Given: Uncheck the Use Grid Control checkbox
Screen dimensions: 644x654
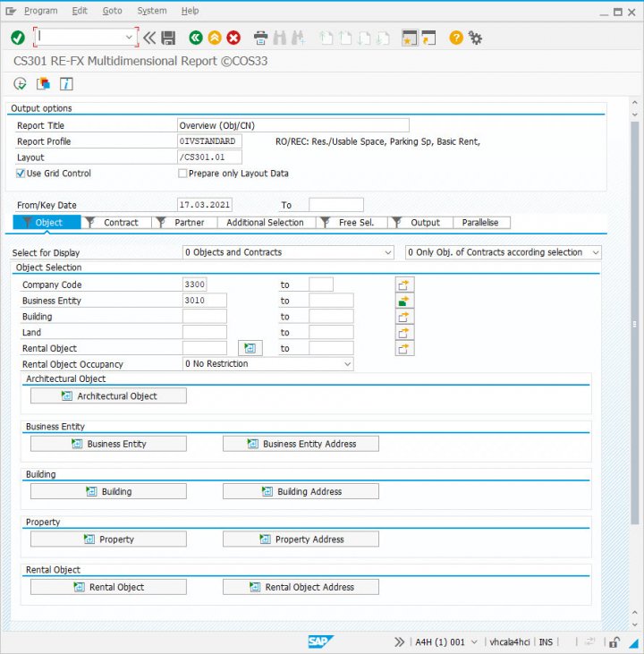Looking at the screenshot, I should click(21, 174).
